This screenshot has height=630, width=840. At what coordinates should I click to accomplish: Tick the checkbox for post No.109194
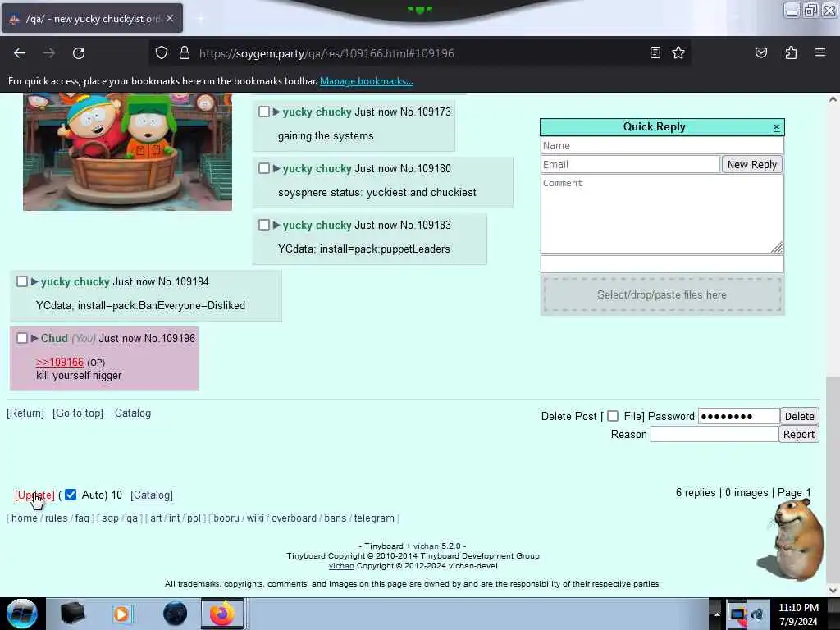pos(22,282)
